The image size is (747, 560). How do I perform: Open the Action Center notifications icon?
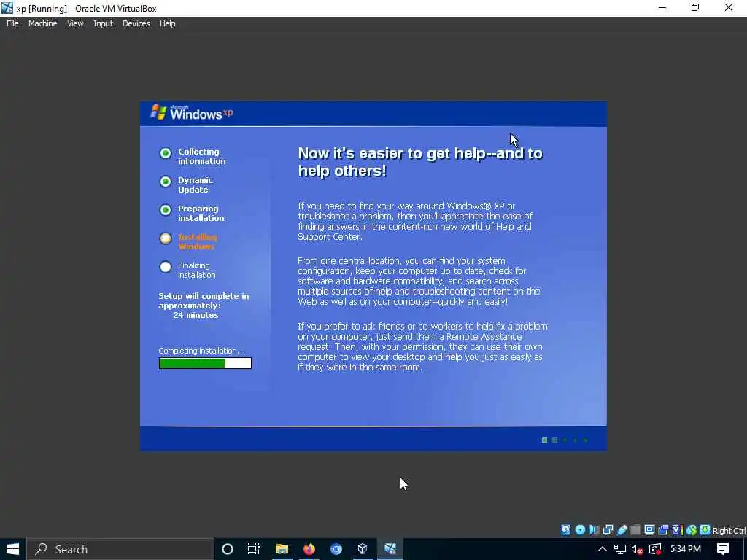point(723,549)
